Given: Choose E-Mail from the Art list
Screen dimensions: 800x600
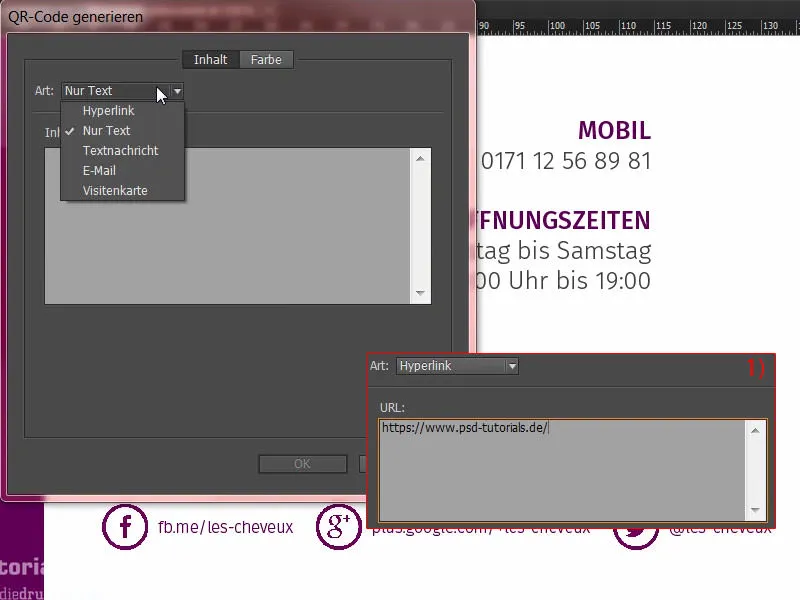Looking at the screenshot, I should click(99, 170).
